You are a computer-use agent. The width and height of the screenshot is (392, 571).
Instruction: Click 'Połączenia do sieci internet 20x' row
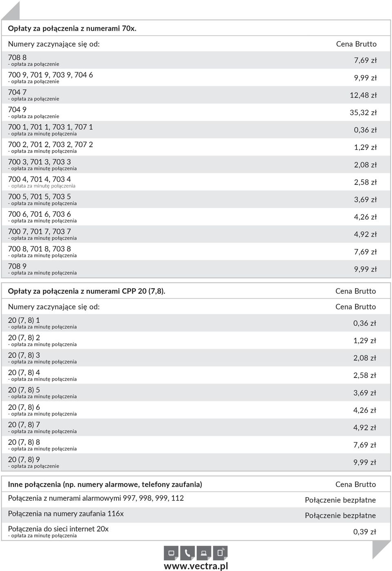(x=196, y=531)
